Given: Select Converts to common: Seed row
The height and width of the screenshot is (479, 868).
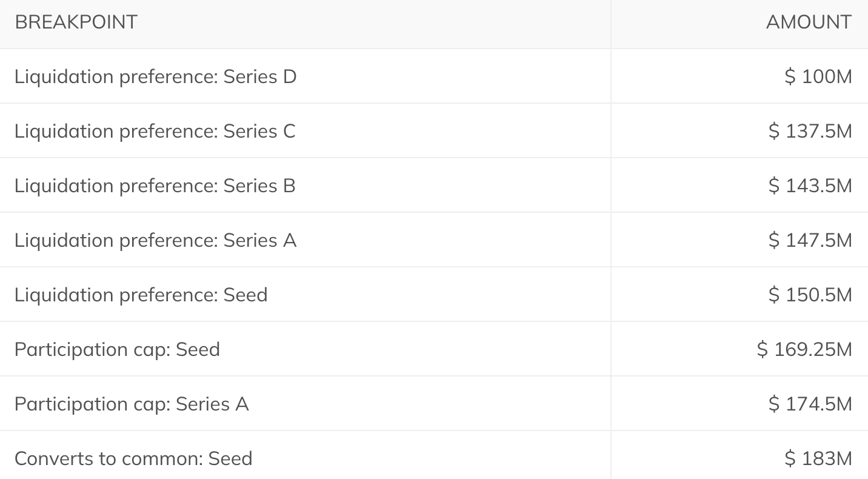Looking at the screenshot, I should pos(434,455).
